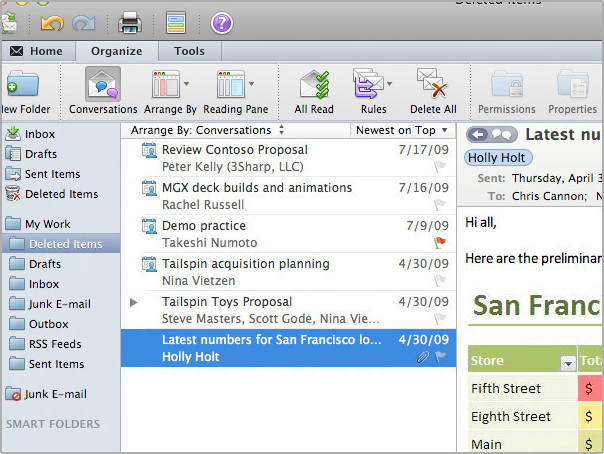Image resolution: width=604 pixels, height=454 pixels.
Task: Open Tailspin acquisition planning message
Action: pyautogui.click(x=288, y=272)
